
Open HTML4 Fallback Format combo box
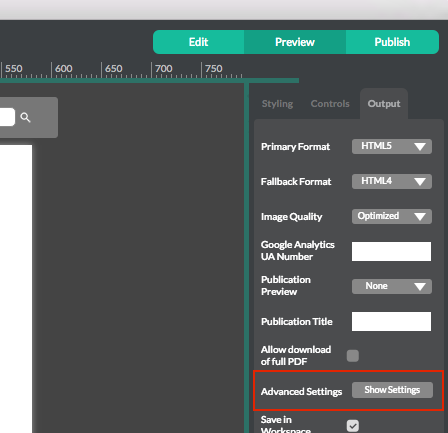(x=392, y=182)
